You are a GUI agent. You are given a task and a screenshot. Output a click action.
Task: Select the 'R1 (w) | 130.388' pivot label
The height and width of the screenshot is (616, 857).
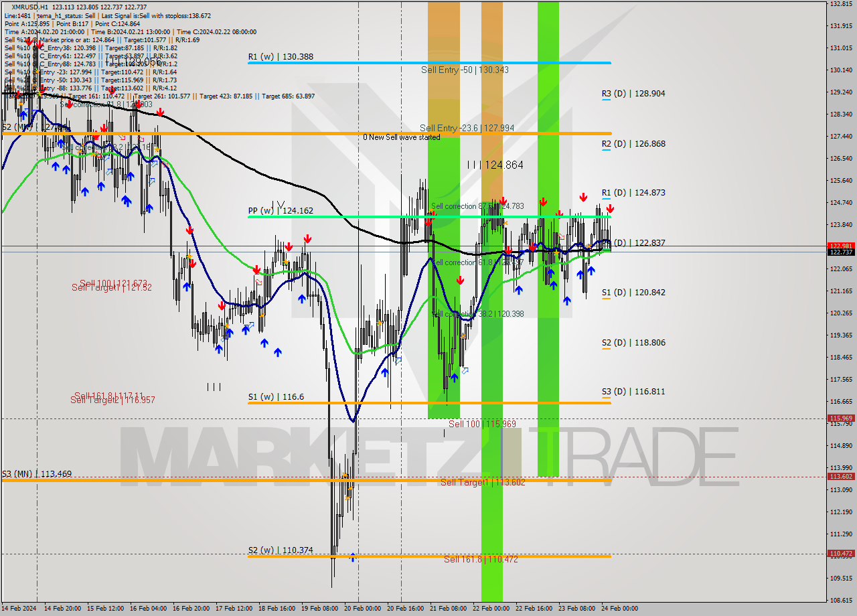(x=281, y=58)
